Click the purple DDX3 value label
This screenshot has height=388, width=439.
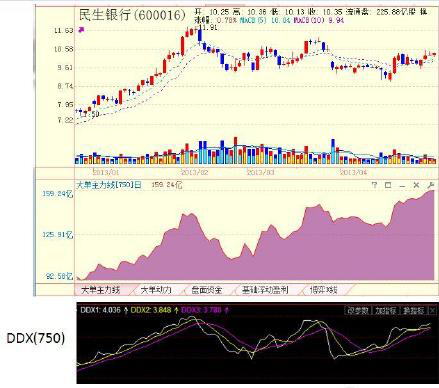click(x=201, y=310)
